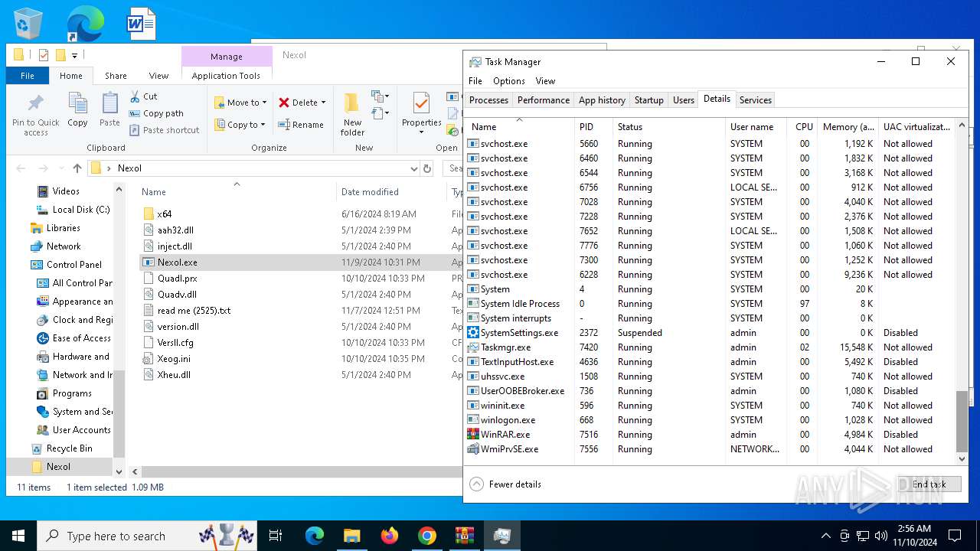Viewport: 980px width, 551px height.
Task: Click Explorer back navigation arrow
Action: click(x=21, y=168)
